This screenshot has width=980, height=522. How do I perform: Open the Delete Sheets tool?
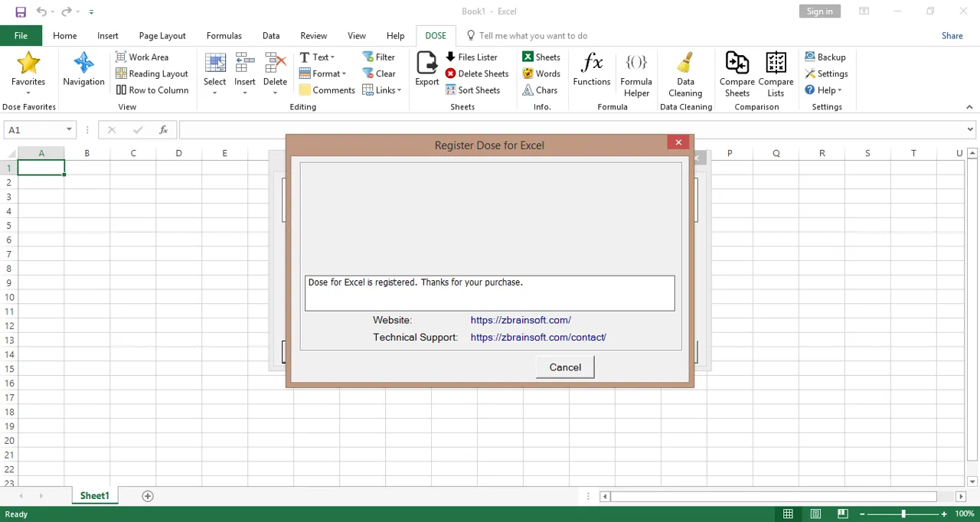(477, 73)
